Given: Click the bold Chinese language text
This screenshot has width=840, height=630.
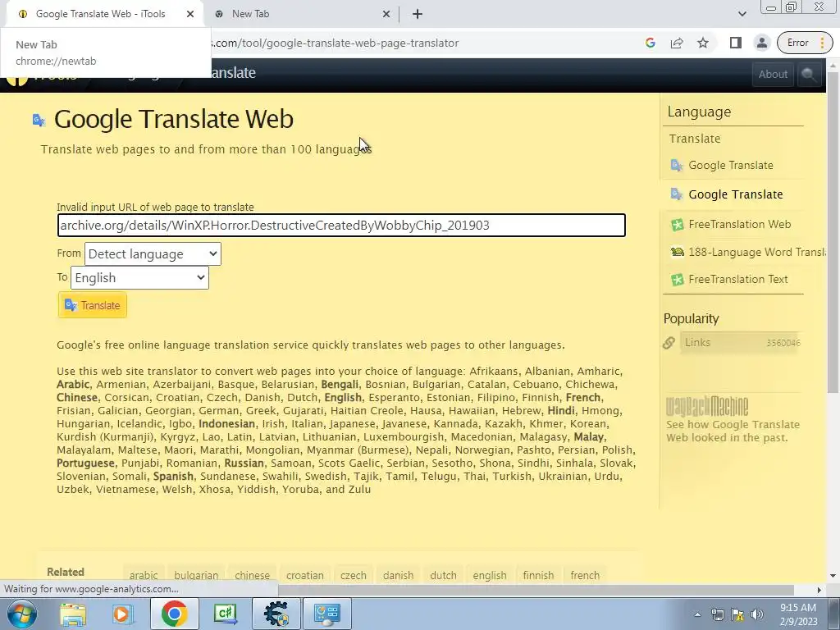Looking at the screenshot, I should 77,398.
